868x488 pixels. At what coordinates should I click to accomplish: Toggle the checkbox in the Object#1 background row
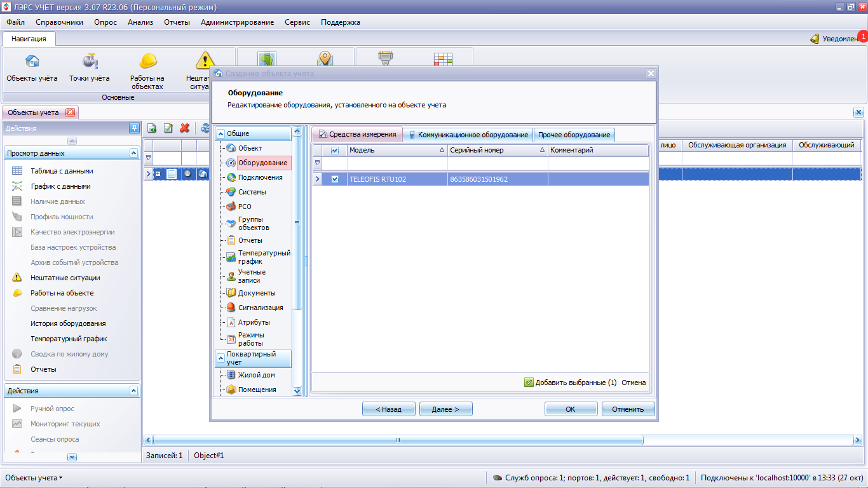pyautogui.click(x=172, y=173)
